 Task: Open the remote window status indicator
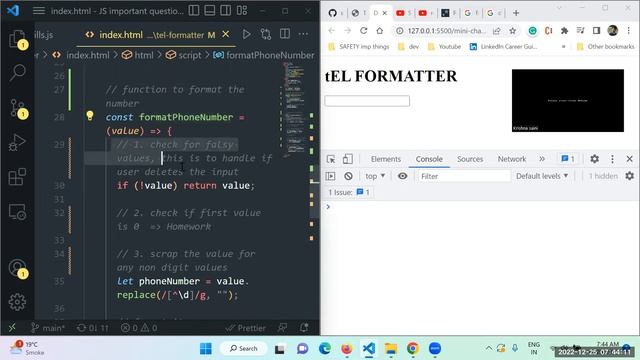(x=12, y=328)
